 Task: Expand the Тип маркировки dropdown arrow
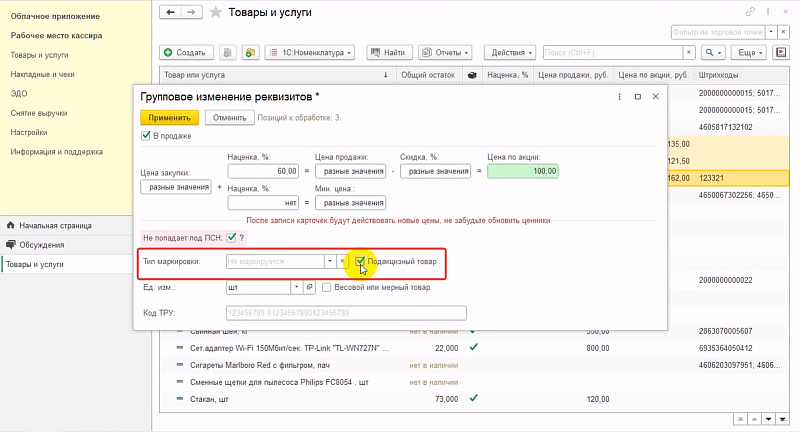point(330,261)
